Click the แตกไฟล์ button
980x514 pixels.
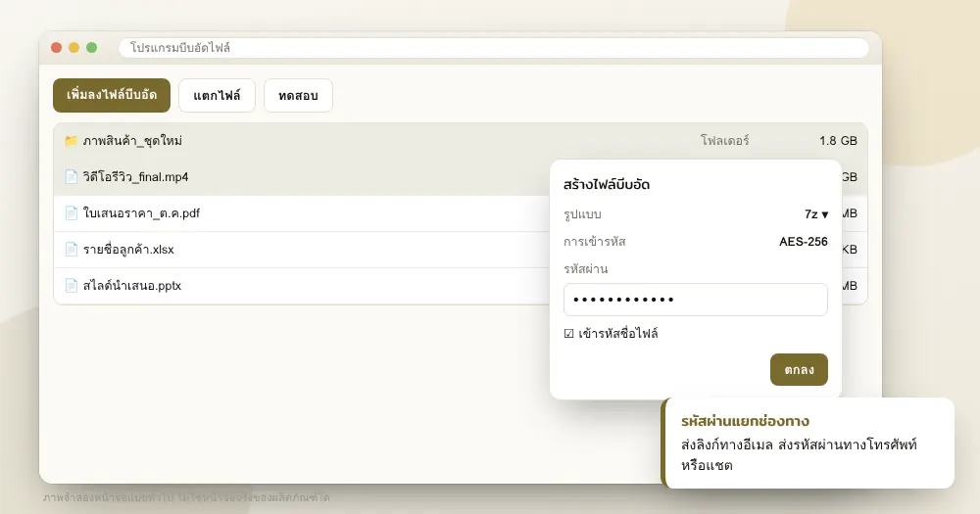pyautogui.click(x=217, y=96)
